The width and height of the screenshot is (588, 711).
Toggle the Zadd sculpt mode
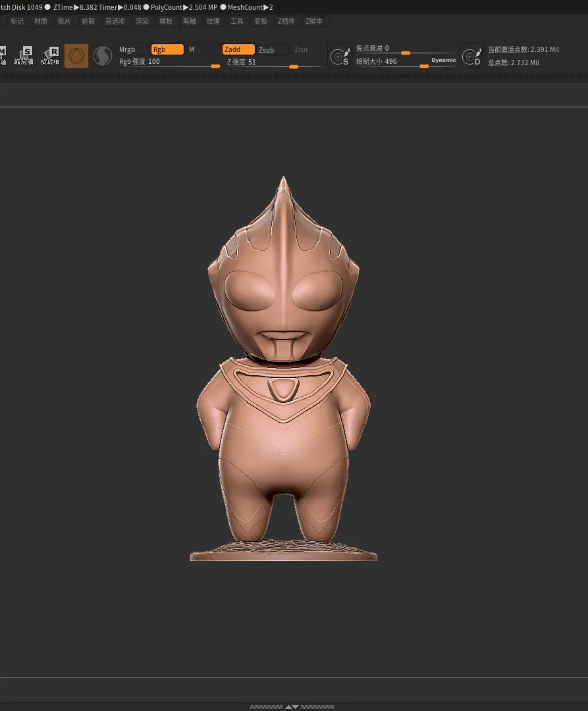click(x=238, y=49)
